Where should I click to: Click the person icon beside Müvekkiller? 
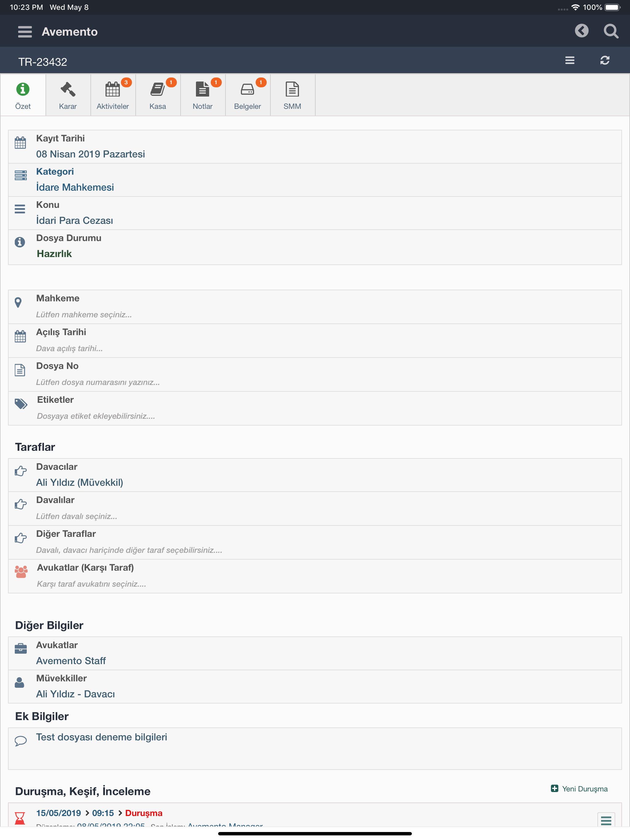19,682
